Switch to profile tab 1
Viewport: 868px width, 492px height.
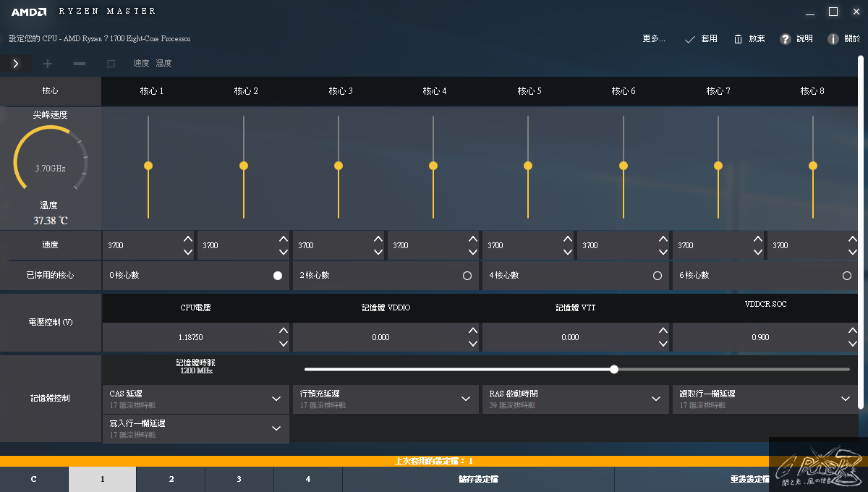(102, 479)
